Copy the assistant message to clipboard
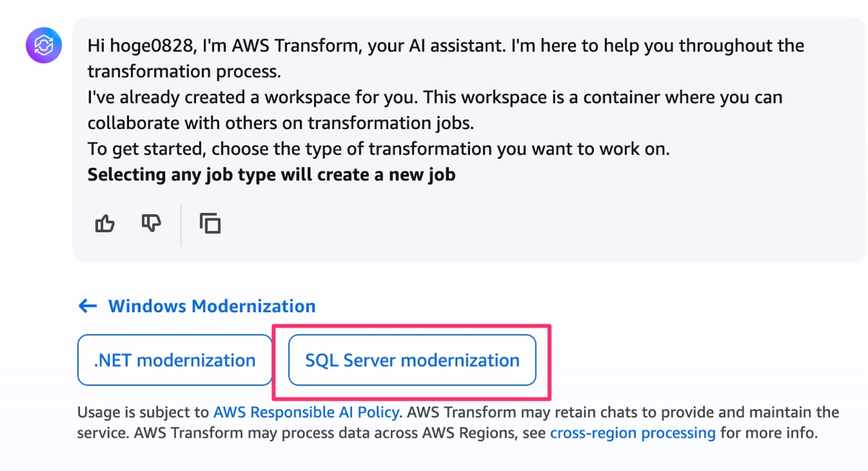This screenshot has height=471, width=868. [x=210, y=224]
